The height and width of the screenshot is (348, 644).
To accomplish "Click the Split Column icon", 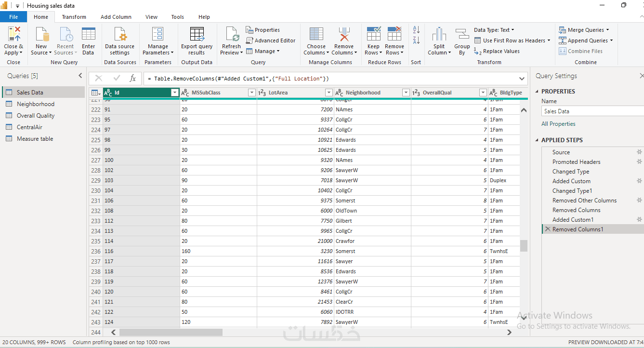I will click(439, 35).
